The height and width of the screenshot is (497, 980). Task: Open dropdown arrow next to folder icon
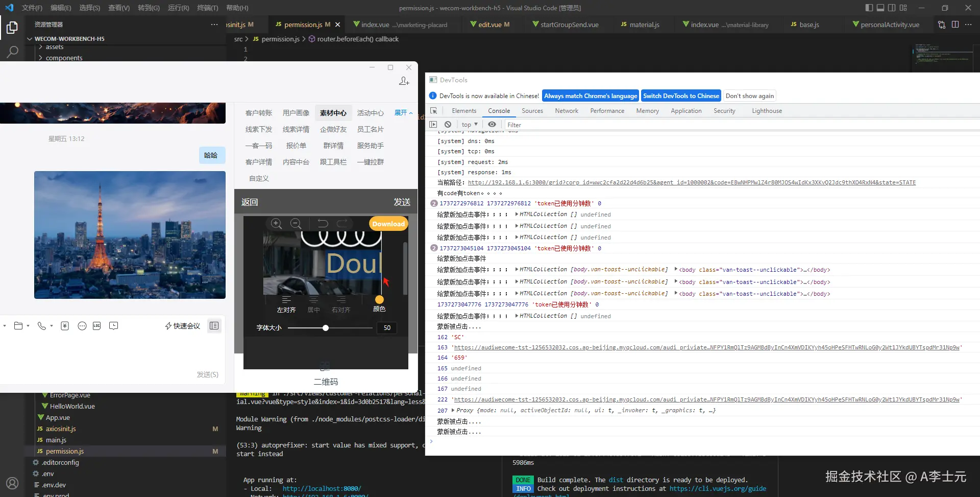28,326
